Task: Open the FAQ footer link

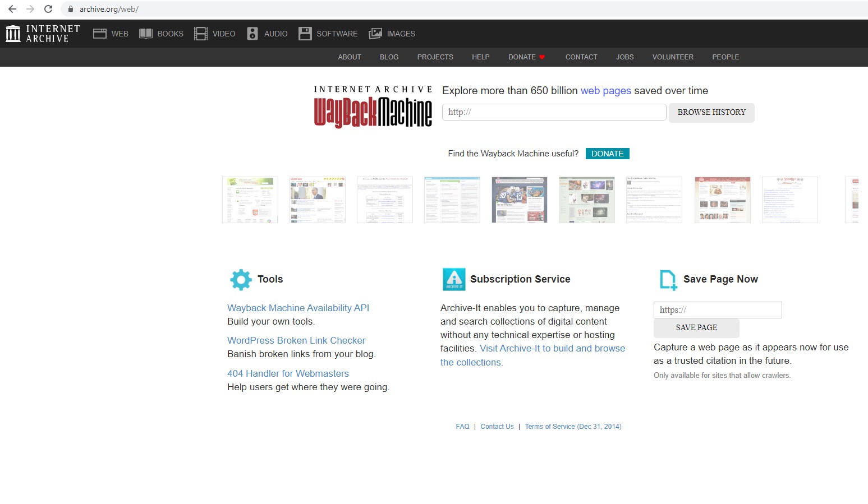Action: (x=462, y=427)
